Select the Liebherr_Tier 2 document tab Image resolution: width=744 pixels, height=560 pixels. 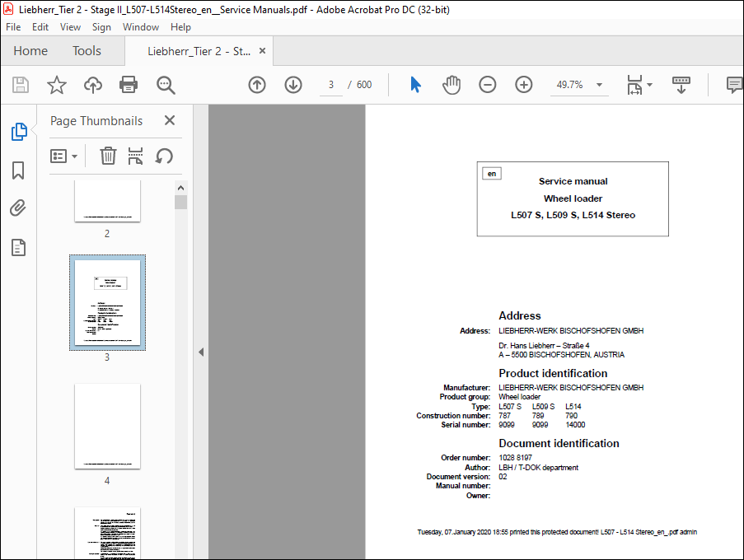click(199, 51)
